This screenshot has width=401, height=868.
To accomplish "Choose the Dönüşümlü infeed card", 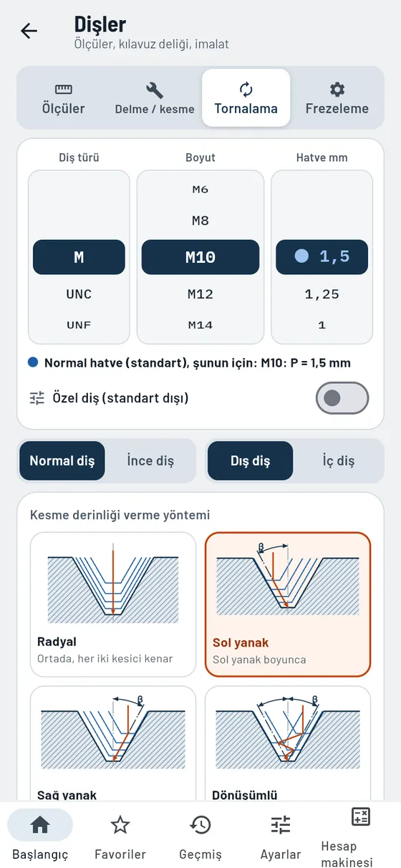I will point(288,743).
